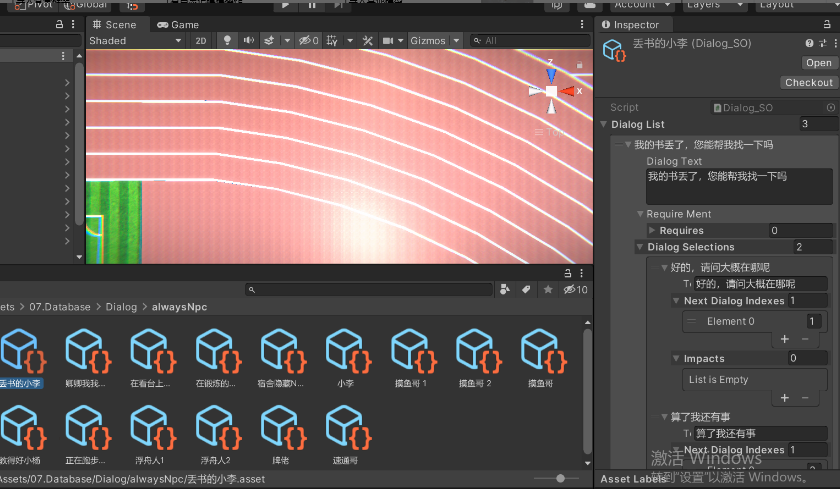Click the Open button in Inspector
The height and width of the screenshot is (489, 840).
click(x=818, y=63)
